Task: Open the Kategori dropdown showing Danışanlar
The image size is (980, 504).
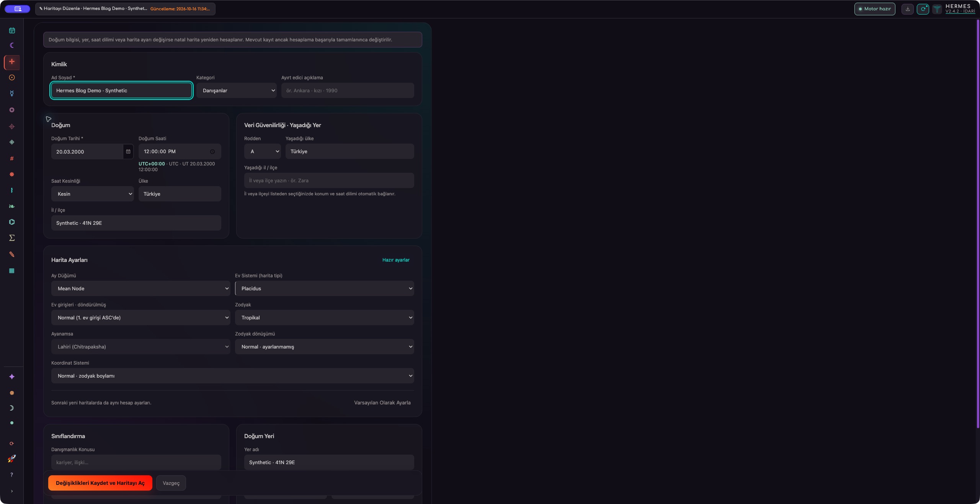Action: point(237,90)
